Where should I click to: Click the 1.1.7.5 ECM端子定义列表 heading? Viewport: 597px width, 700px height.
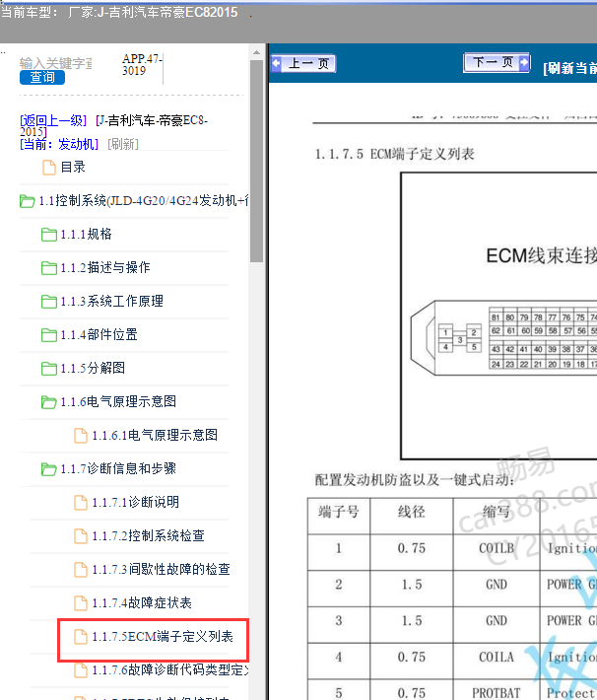[x=394, y=154]
